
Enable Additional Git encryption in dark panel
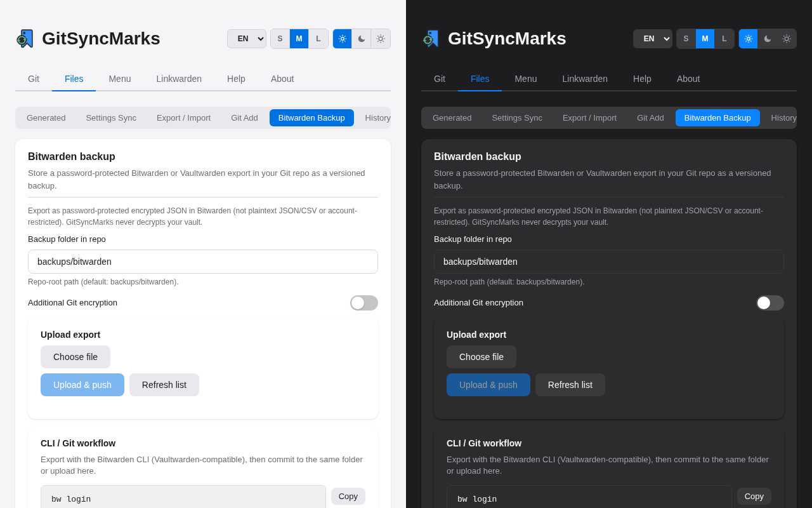pos(770,303)
